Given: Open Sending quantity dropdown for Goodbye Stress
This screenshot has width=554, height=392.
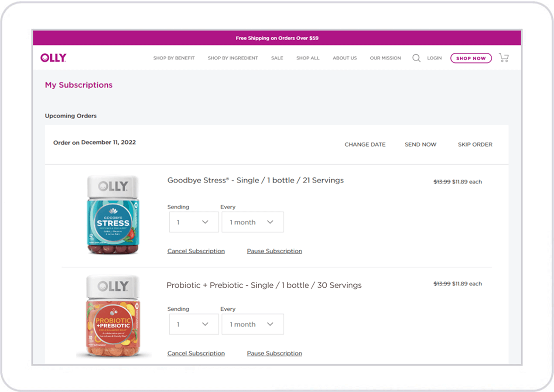Looking at the screenshot, I should tap(194, 222).
